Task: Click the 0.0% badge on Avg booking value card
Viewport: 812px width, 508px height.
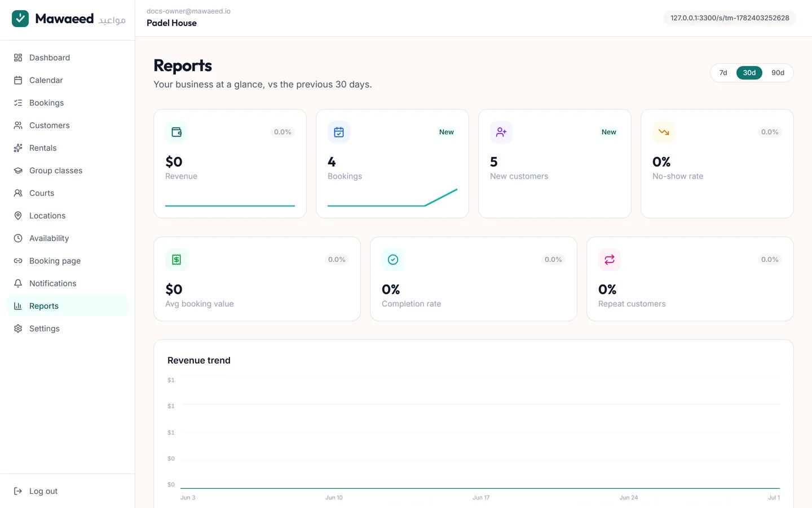Action: coord(337,260)
